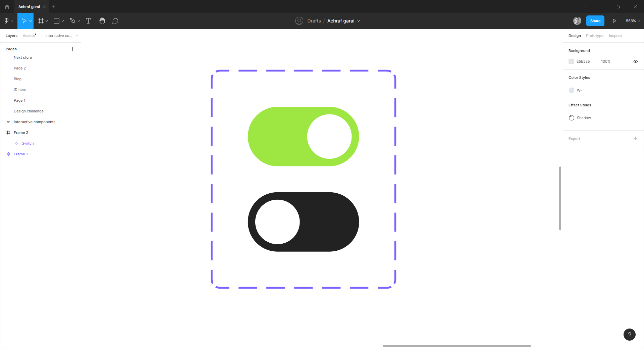Click the Shadow effect style icon

[x=572, y=118]
